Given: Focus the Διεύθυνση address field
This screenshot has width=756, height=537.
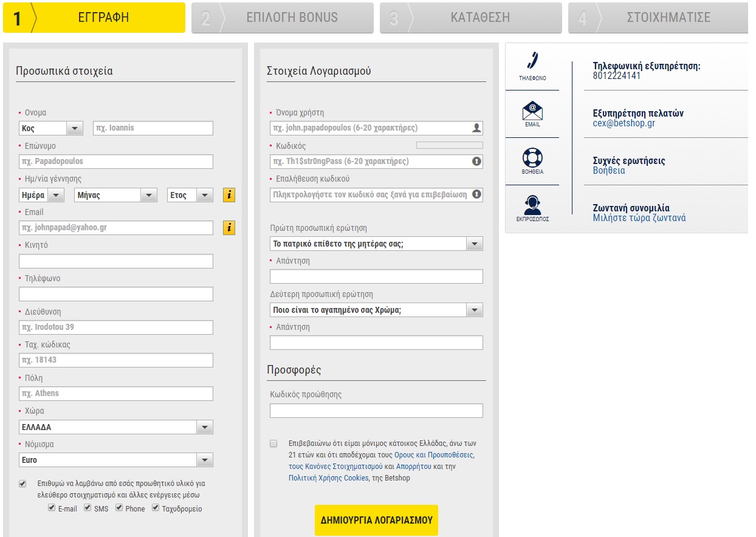Looking at the screenshot, I should click(x=116, y=327).
